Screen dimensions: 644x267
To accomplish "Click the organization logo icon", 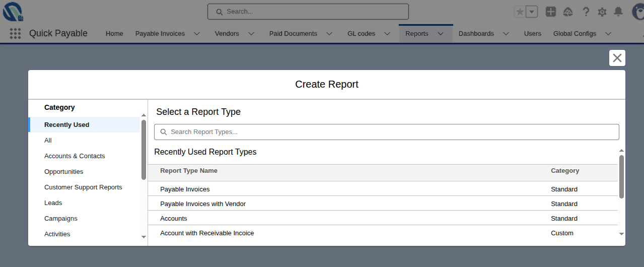I will pyautogui.click(x=13, y=12).
